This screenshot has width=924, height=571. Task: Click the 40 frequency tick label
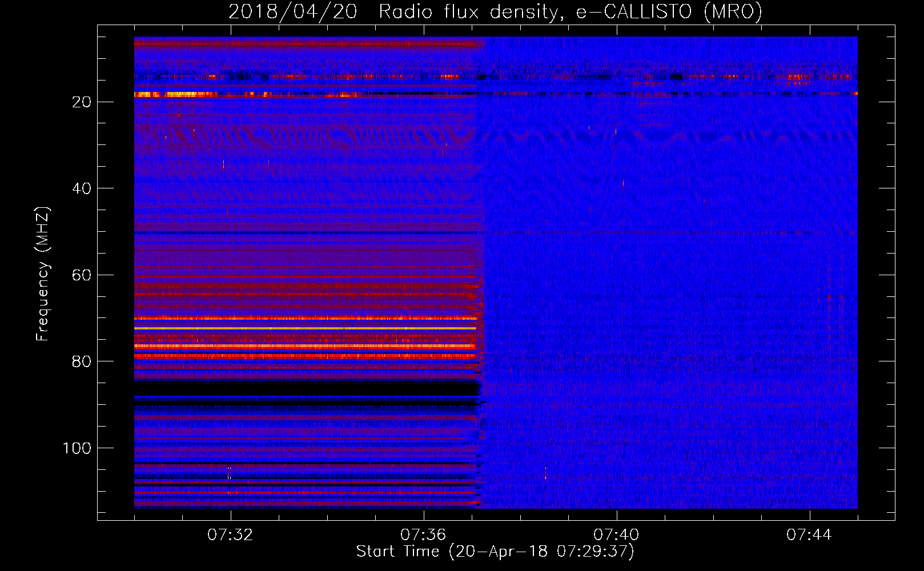point(82,188)
